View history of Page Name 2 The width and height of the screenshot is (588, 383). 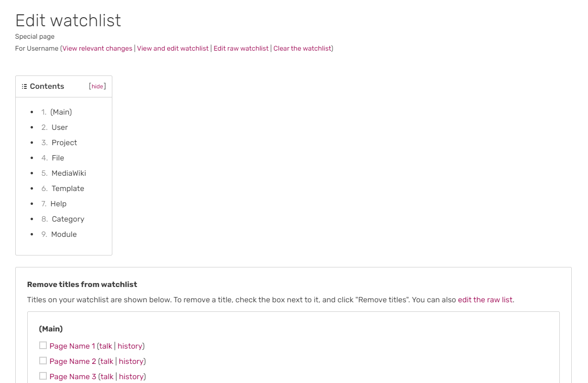point(131,362)
